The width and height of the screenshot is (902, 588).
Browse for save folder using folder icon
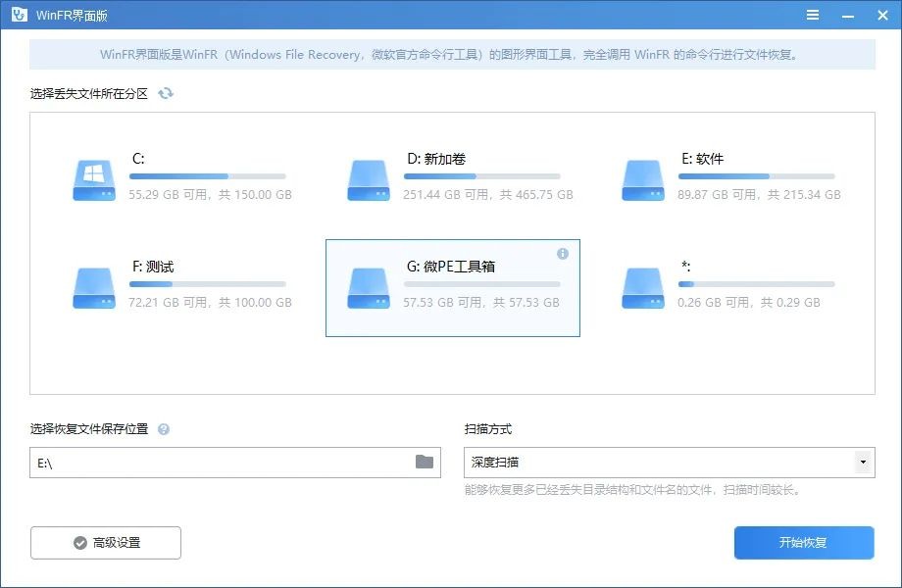tap(425, 462)
